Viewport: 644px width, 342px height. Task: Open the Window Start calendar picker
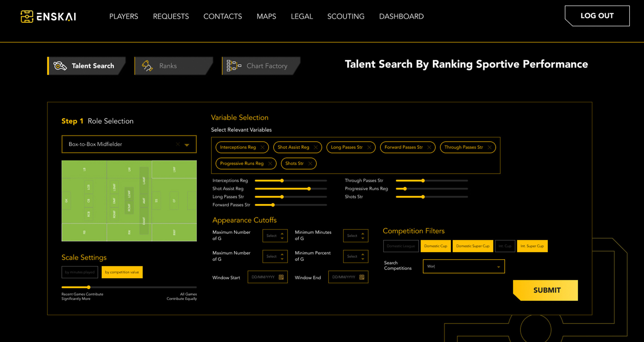click(281, 277)
